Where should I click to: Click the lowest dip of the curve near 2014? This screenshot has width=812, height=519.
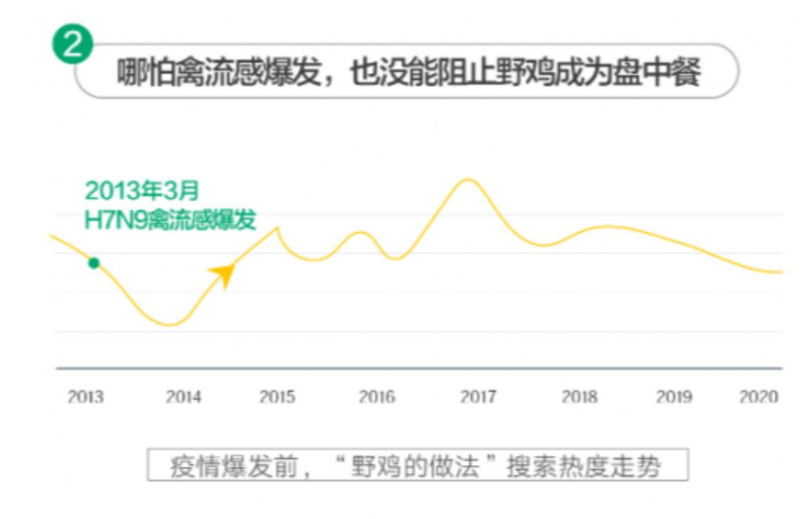(167, 323)
